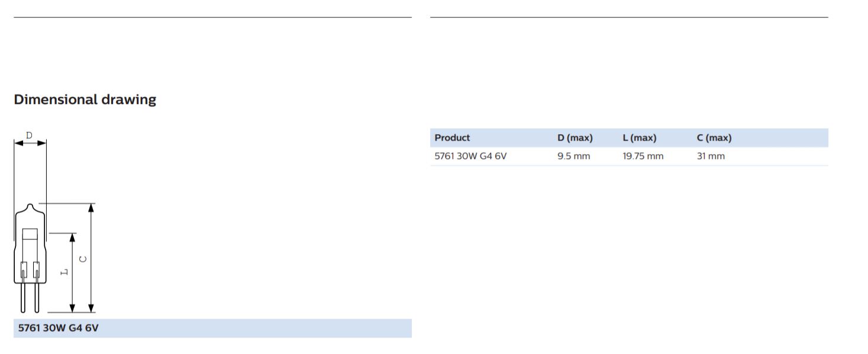Viewport: 868px width, 354px height.
Task: Click the rotated L dimension label
Action: (x=64, y=272)
